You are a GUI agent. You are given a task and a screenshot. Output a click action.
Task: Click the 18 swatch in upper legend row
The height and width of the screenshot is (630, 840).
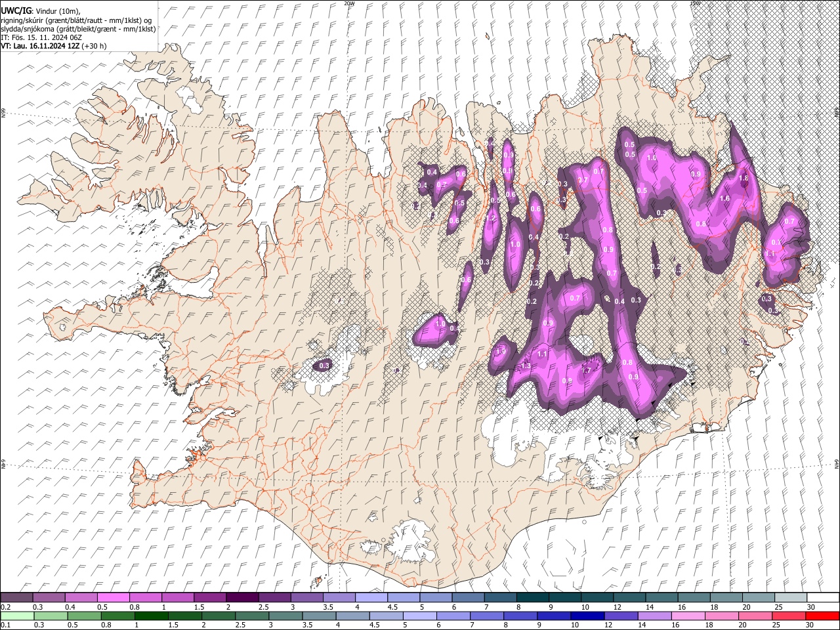[x=726, y=597]
